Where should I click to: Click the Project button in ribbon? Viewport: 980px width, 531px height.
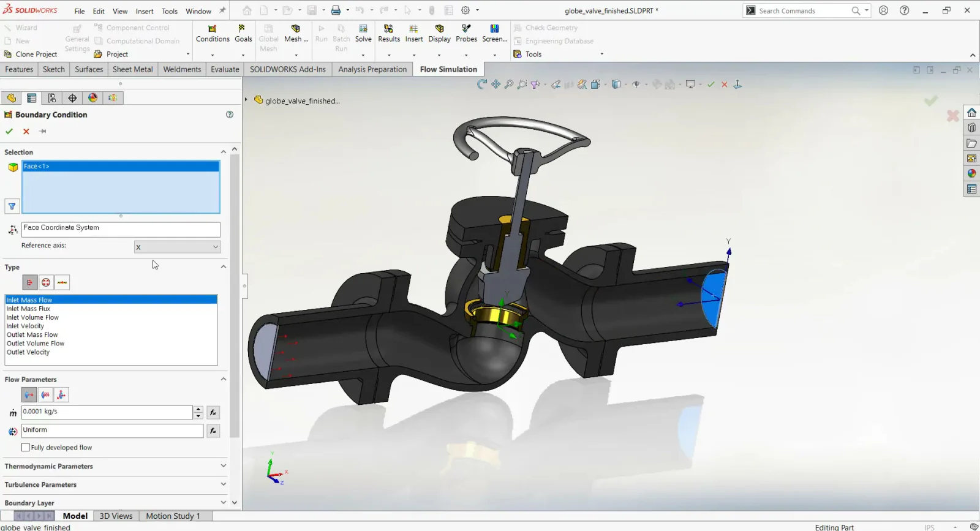[111, 54]
